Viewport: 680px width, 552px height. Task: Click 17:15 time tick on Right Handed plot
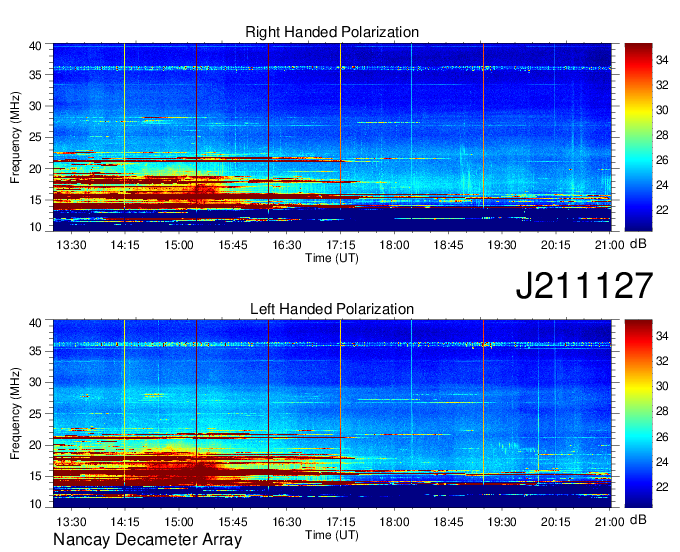[340, 245]
